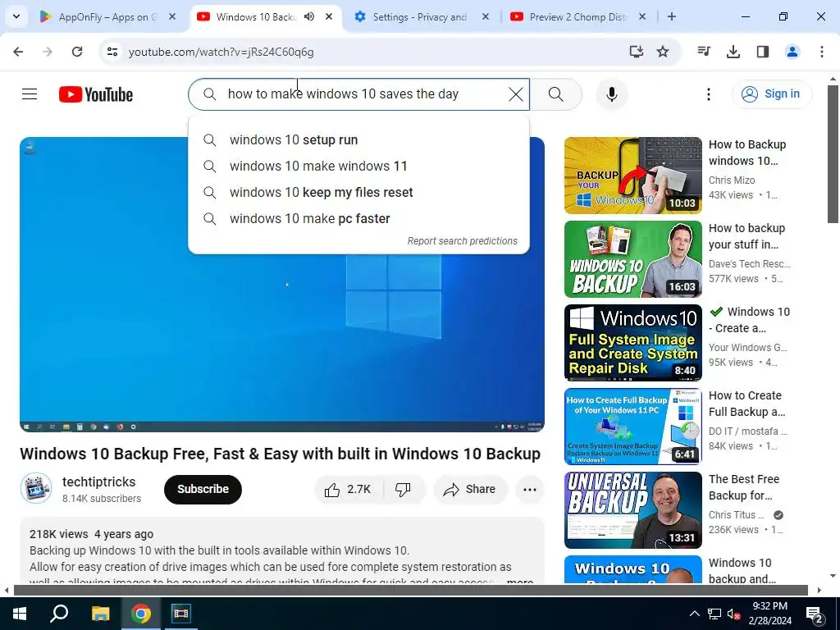The height and width of the screenshot is (630, 840).
Task: Open a new Chrome tab
Action: (671, 16)
